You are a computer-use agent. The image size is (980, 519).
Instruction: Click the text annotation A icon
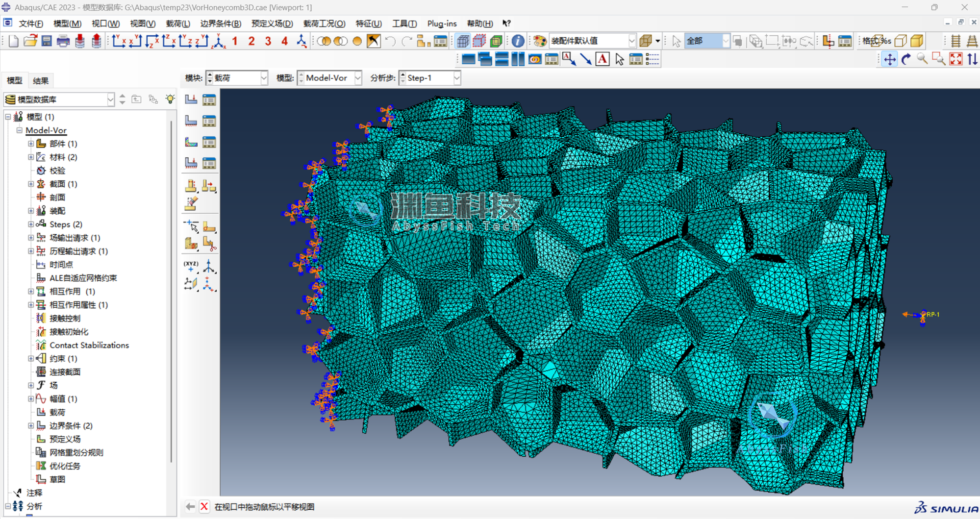pyautogui.click(x=603, y=59)
